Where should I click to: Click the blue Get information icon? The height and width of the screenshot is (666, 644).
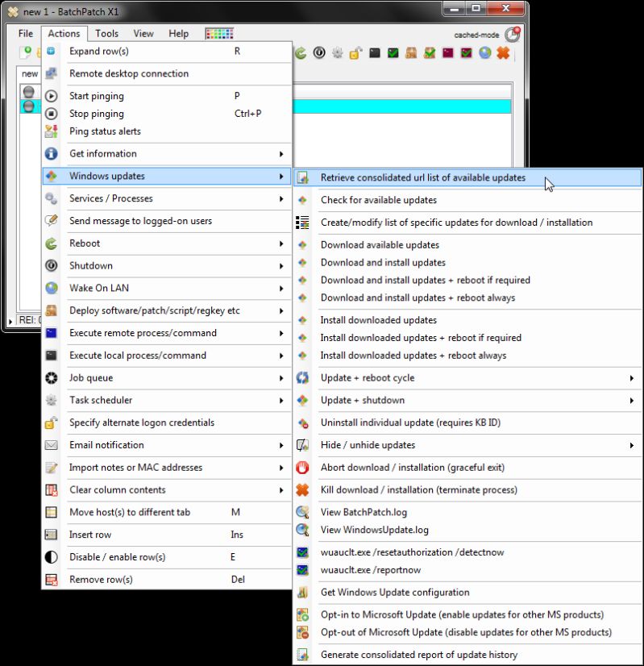[x=52, y=154]
